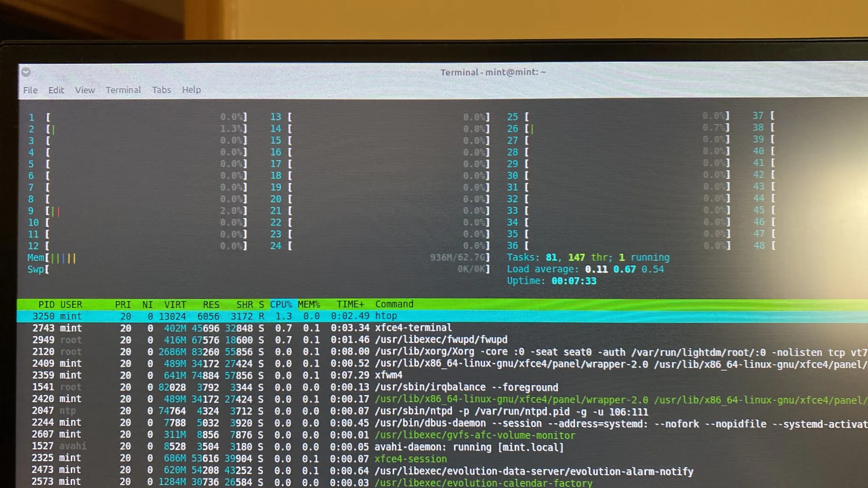Sort processes by CPU% column header
Image resolution: width=868 pixels, height=488 pixels.
coord(281,305)
